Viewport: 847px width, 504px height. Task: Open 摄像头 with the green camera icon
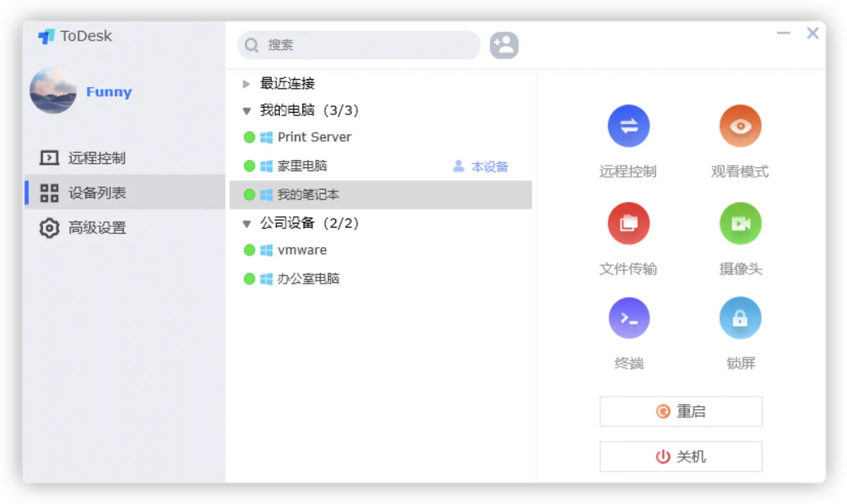(x=740, y=223)
